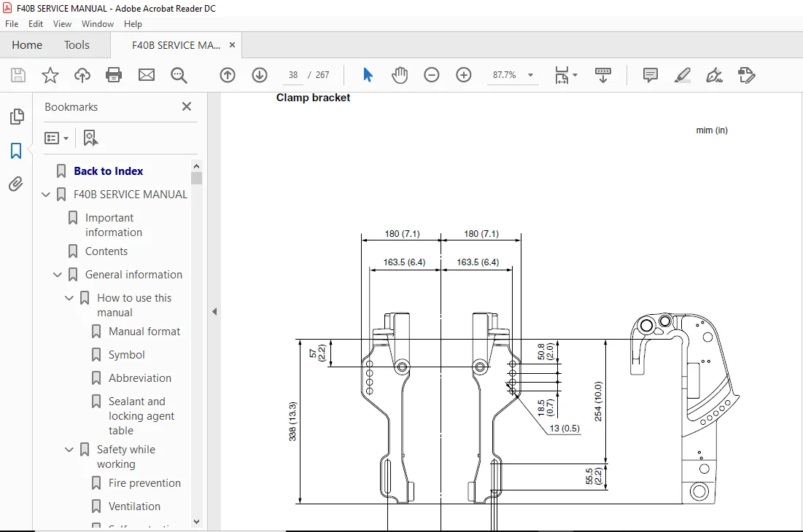Open the zoom percentage dropdown
803x532 pixels.
coord(530,75)
